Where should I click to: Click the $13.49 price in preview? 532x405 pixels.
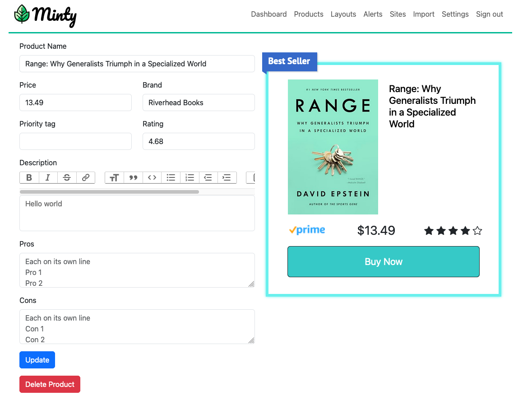pyautogui.click(x=376, y=231)
